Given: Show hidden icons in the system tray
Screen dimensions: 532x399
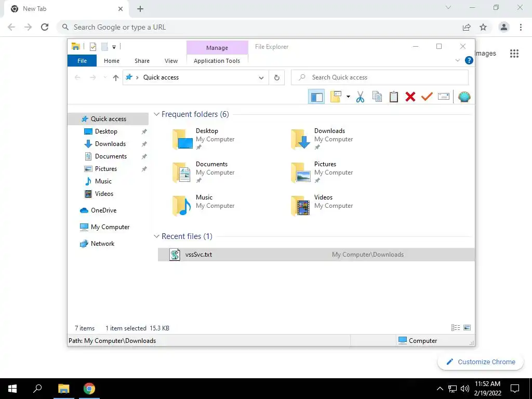Looking at the screenshot, I should (440, 389).
